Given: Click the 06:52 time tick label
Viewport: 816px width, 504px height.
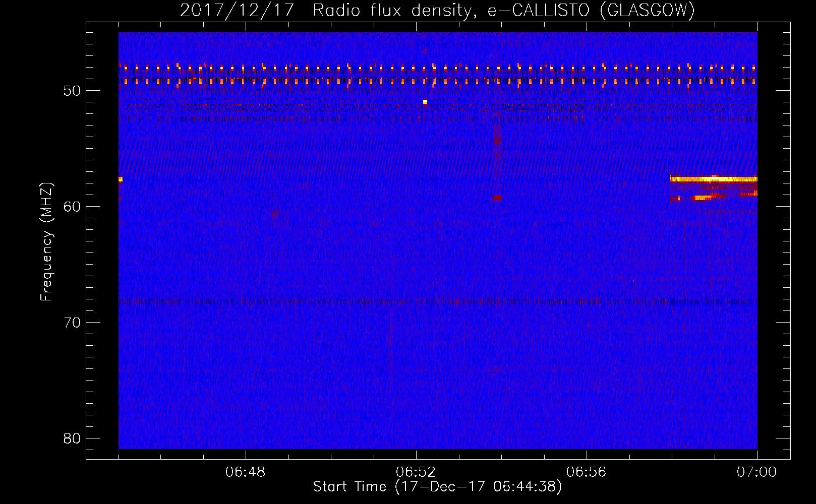Looking at the screenshot, I should (416, 472).
